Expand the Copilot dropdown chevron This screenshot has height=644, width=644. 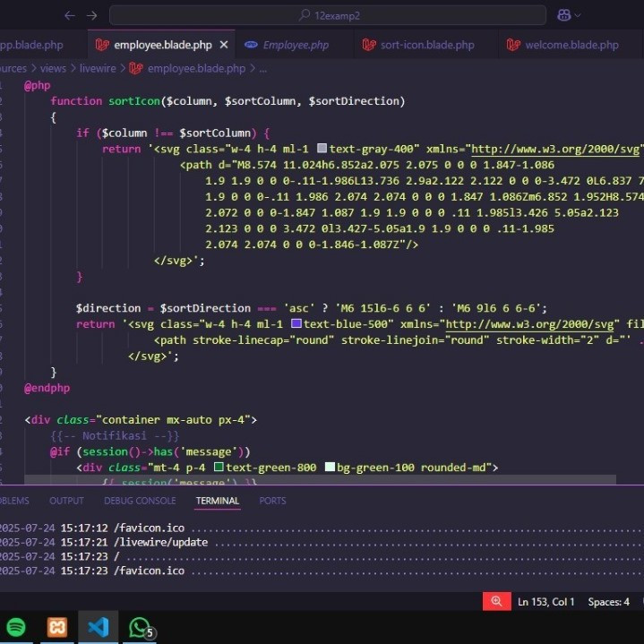[x=578, y=15]
